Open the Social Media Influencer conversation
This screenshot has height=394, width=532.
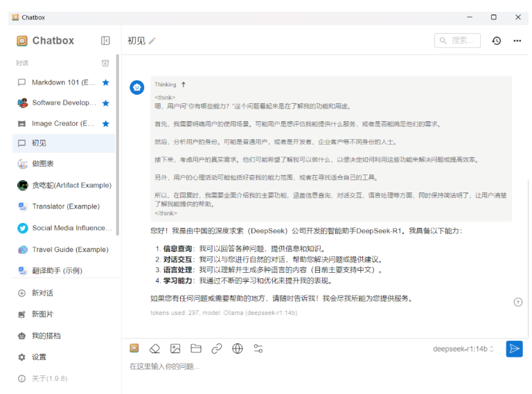coord(64,228)
